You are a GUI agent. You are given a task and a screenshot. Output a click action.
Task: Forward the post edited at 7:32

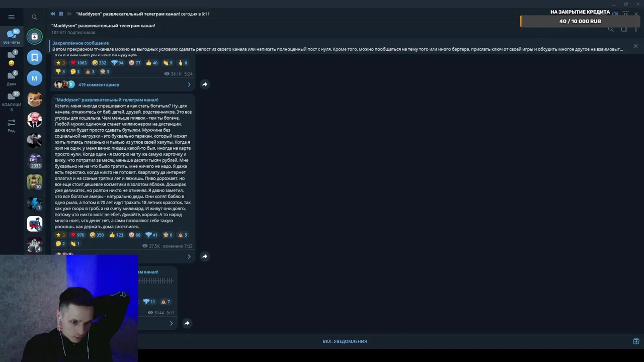click(x=205, y=256)
